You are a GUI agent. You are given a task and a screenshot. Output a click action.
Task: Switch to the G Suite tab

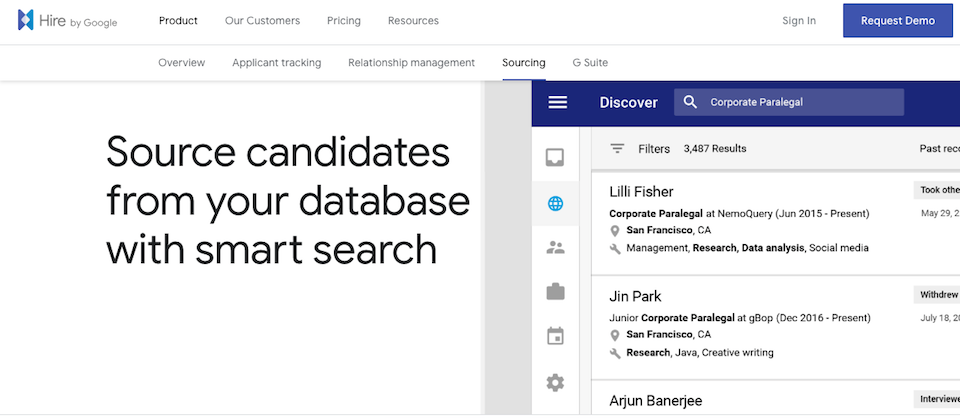coord(590,62)
